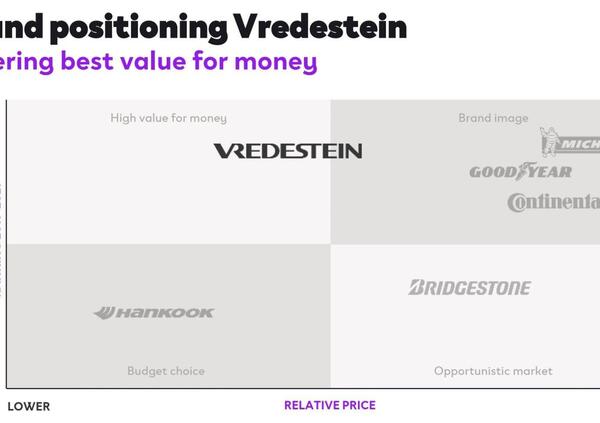Click the LOWER axis label
This screenshot has height=423, width=600.
[29, 407]
